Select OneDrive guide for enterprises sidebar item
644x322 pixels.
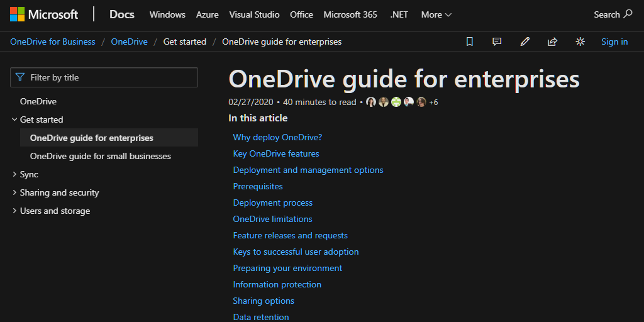(x=109, y=138)
